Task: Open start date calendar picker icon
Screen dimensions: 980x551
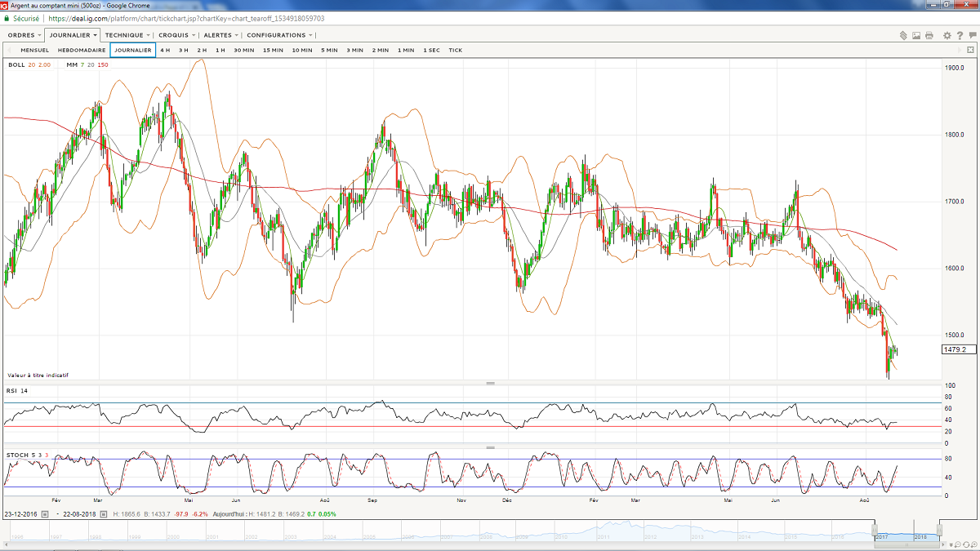Action: point(46,514)
